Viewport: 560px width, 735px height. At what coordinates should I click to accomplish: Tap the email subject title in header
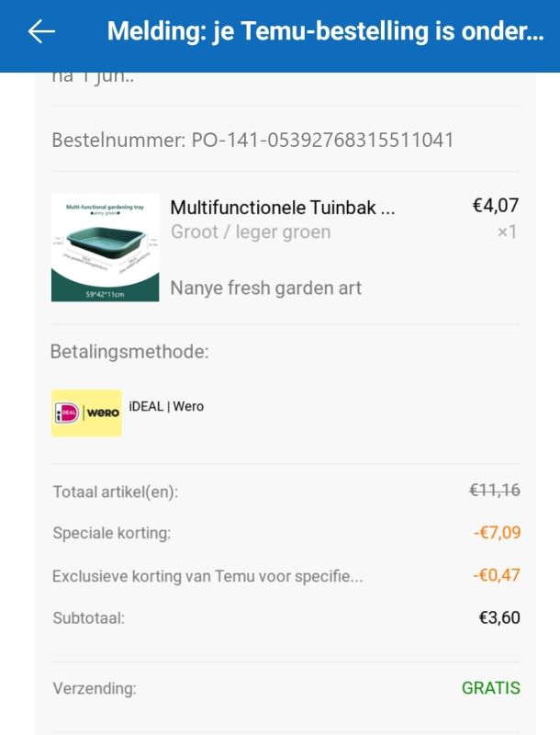pyautogui.click(x=325, y=32)
